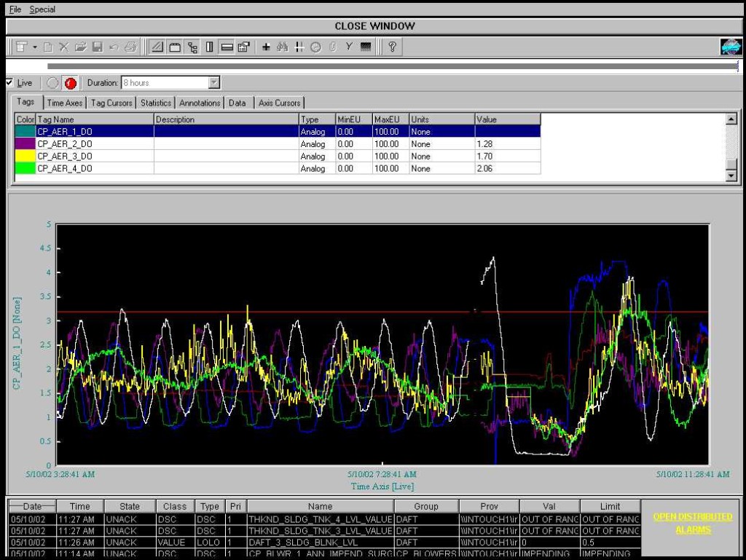Click the yellow color swatch for CP_AER_3_DO
This screenshot has height=560, width=746.
tap(25, 156)
